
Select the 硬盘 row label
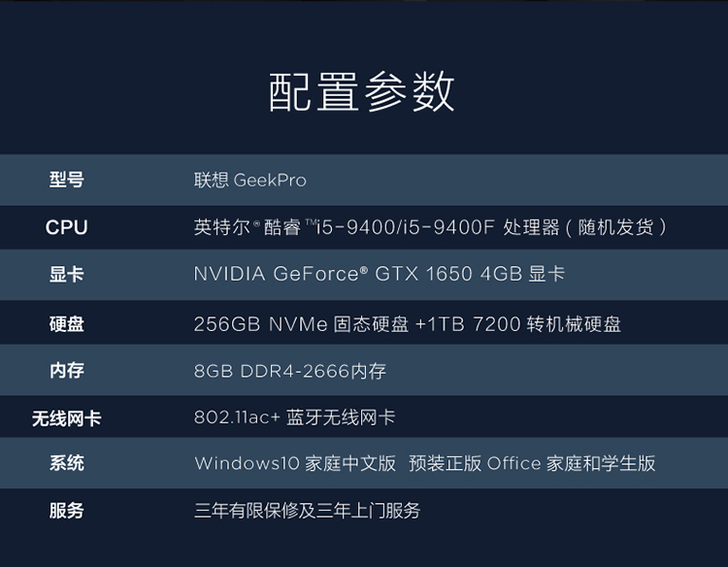click(x=66, y=324)
